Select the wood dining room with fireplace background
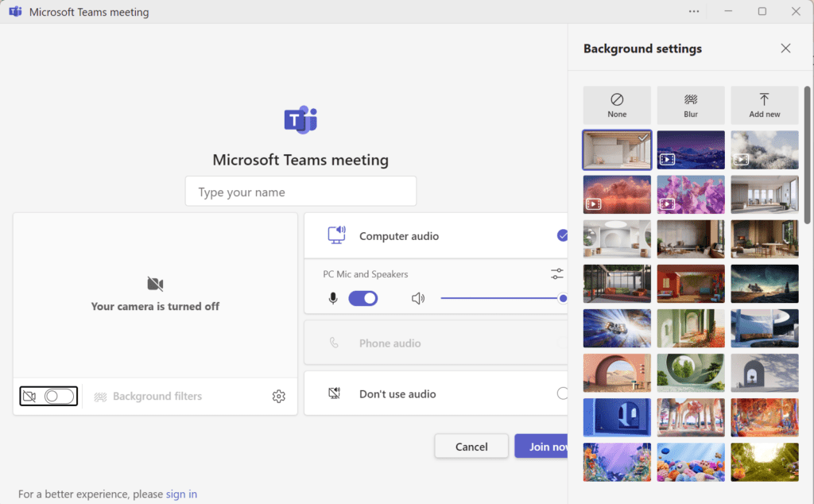This screenshot has height=504, width=814. click(764, 239)
